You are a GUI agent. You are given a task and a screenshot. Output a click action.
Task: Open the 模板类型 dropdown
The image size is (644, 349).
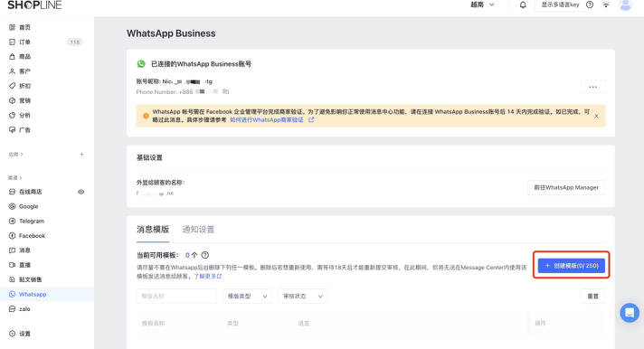coord(247,296)
